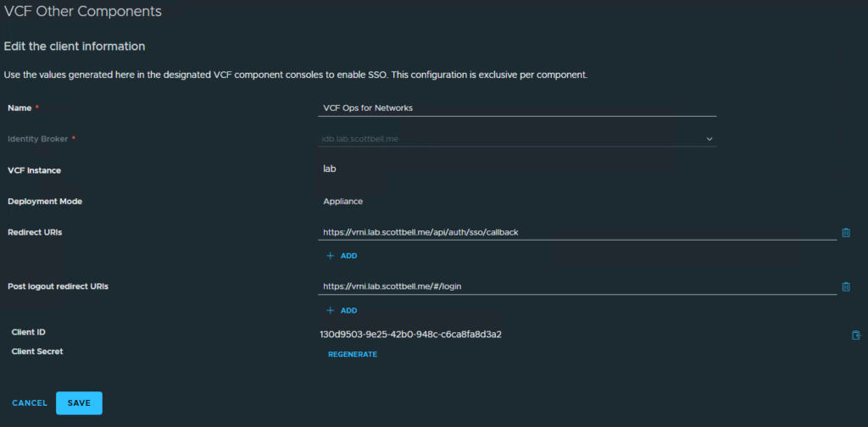This screenshot has height=427, width=868.
Task: Copy the Client ID to clipboard
Action: [856, 335]
